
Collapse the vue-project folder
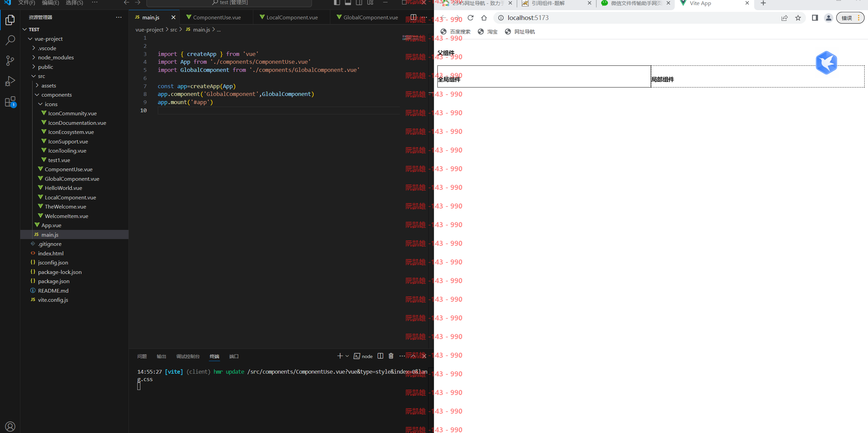tap(74, 39)
